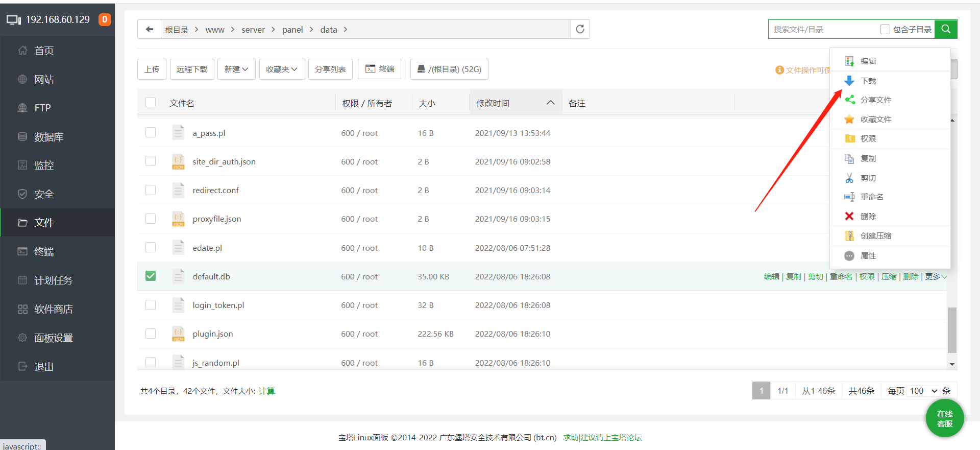Open the per-page 100 dropdown
Viewport: 980px width, 450px height.
tap(923, 391)
